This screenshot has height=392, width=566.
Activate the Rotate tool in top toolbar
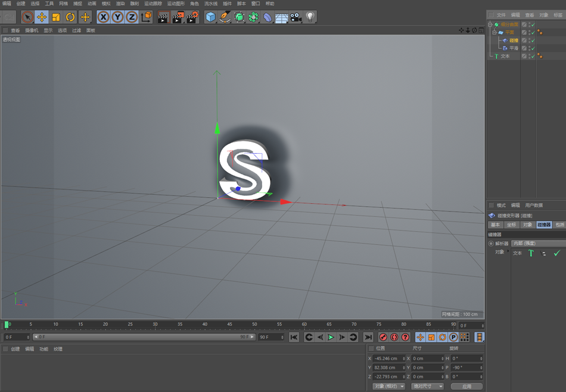point(70,17)
